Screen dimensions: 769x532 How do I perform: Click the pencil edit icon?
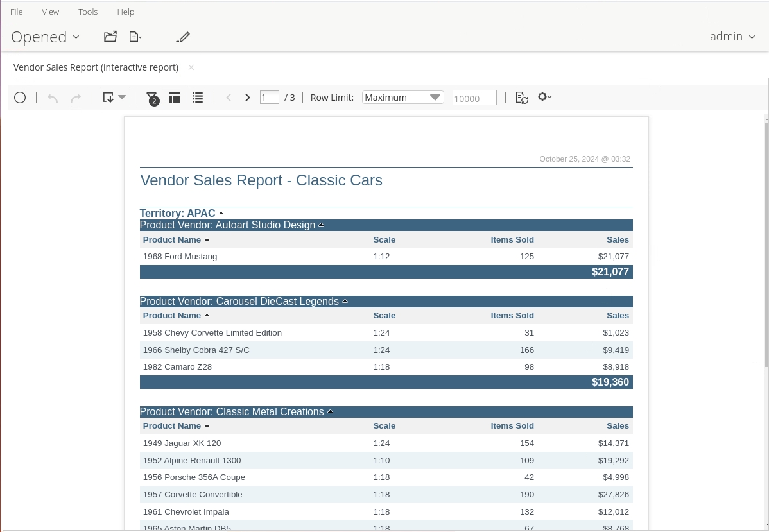tap(183, 37)
